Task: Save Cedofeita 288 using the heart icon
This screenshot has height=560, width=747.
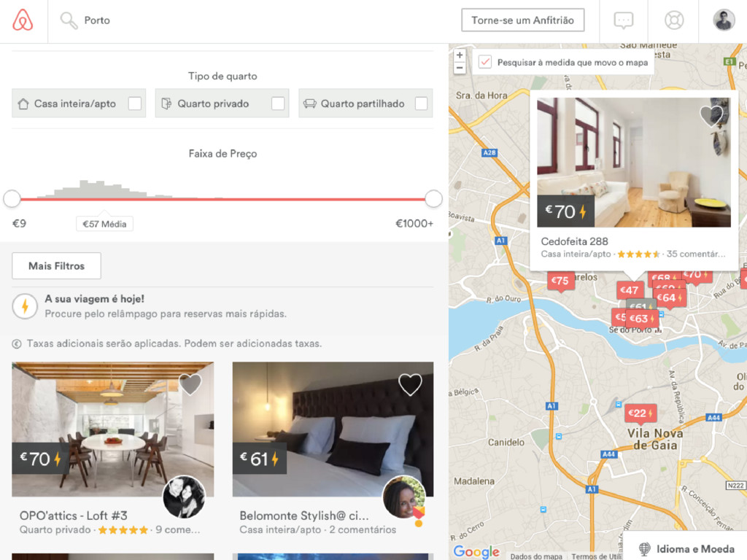Action: click(712, 115)
